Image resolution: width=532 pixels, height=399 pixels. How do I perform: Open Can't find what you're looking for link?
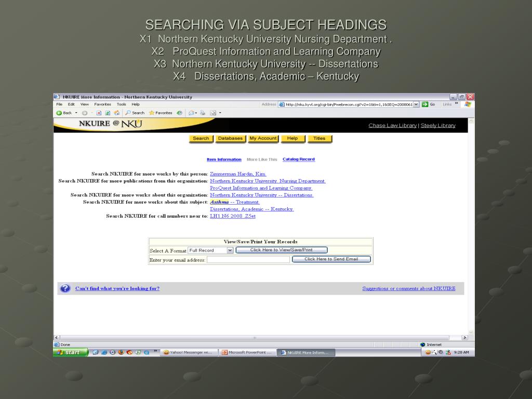[x=117, y=288]
